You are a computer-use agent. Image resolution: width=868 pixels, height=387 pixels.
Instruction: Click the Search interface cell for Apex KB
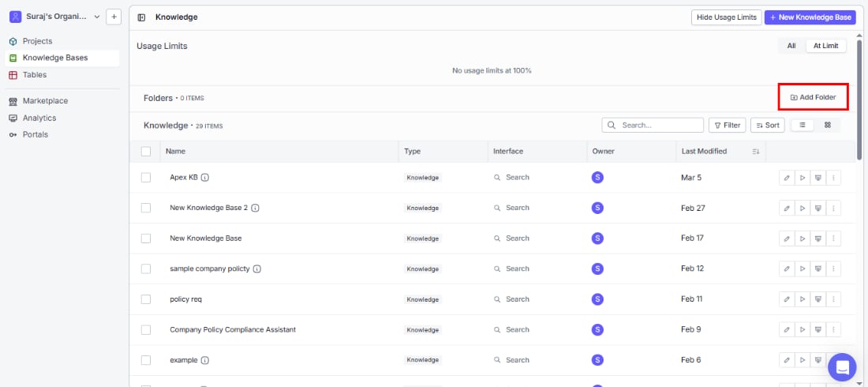(511, 178)
